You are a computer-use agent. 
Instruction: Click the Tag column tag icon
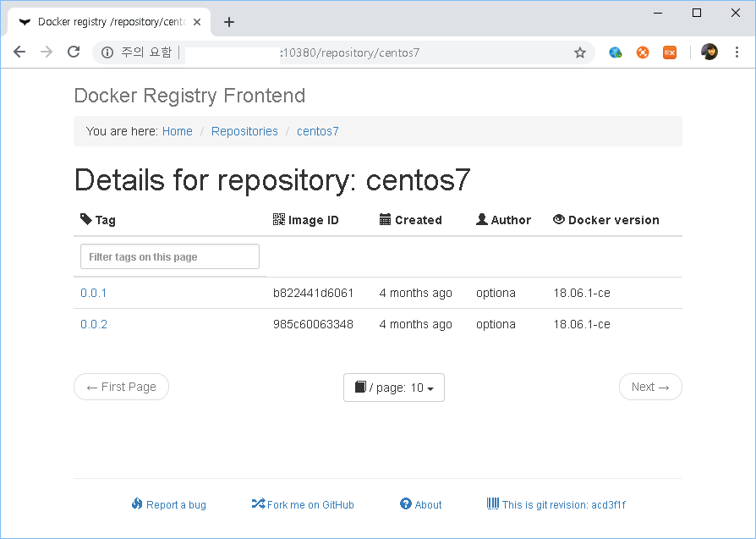point(85,219)
